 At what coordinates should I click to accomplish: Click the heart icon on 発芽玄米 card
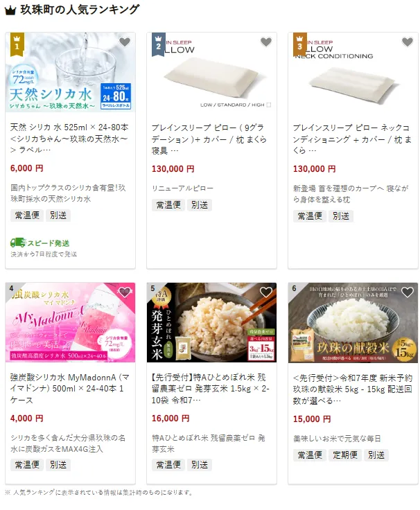(266, 292)
